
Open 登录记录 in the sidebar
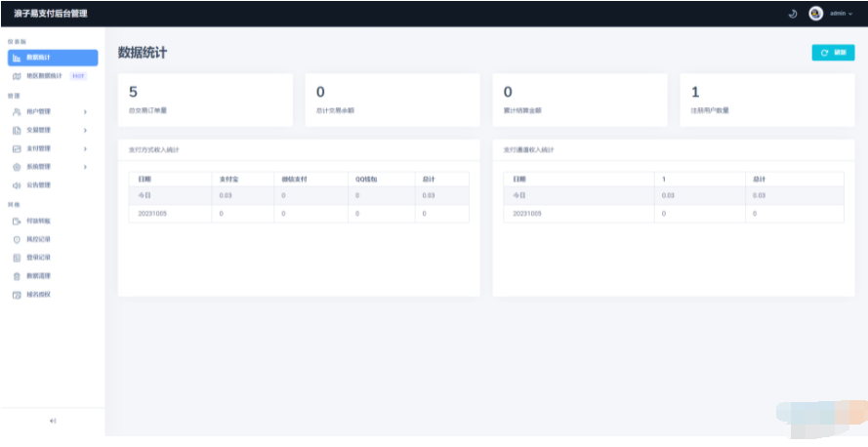pos(38,258)
